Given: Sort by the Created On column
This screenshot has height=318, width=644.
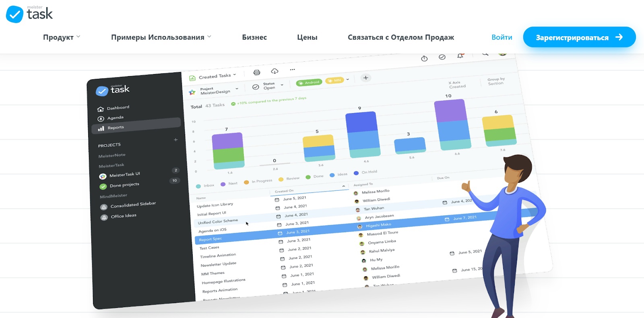Looking at the screenshot, I should click(x=284, y=191).
